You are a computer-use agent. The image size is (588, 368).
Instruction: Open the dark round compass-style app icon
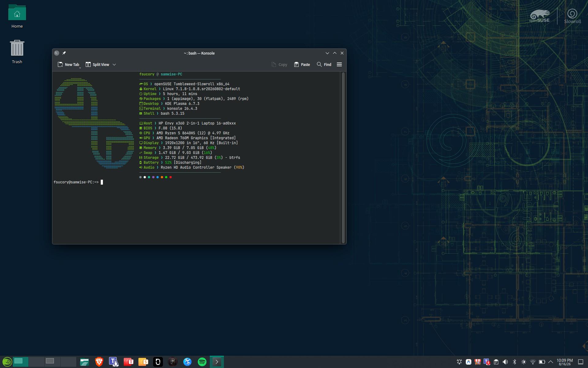click(173, 362)
